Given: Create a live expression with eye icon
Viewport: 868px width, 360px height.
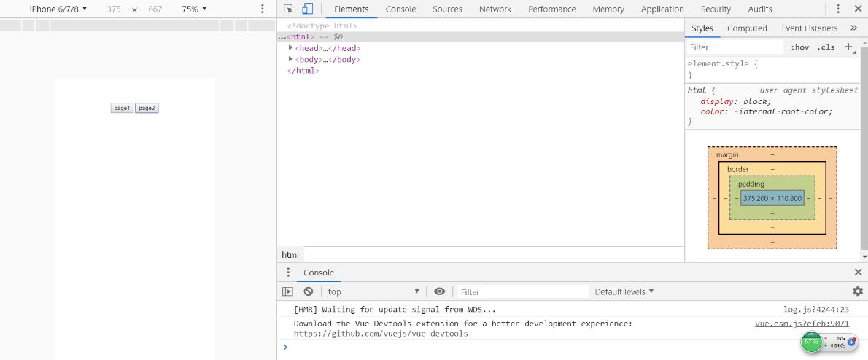Looking at the screenshot, I should 439,291.
